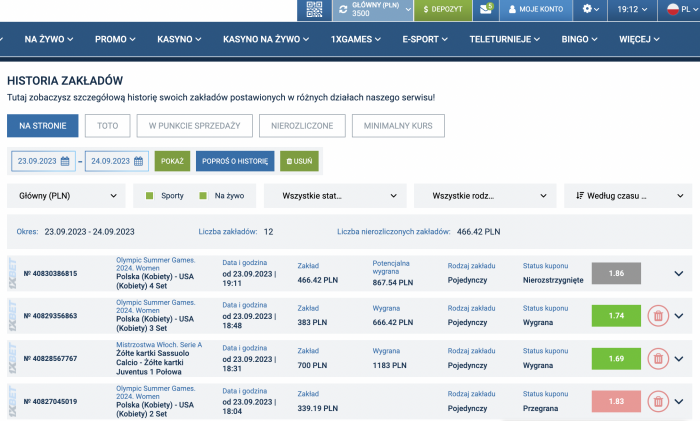
Task: Click trash icon for the lost 1.83 bet
Action: tap(658, 401)
